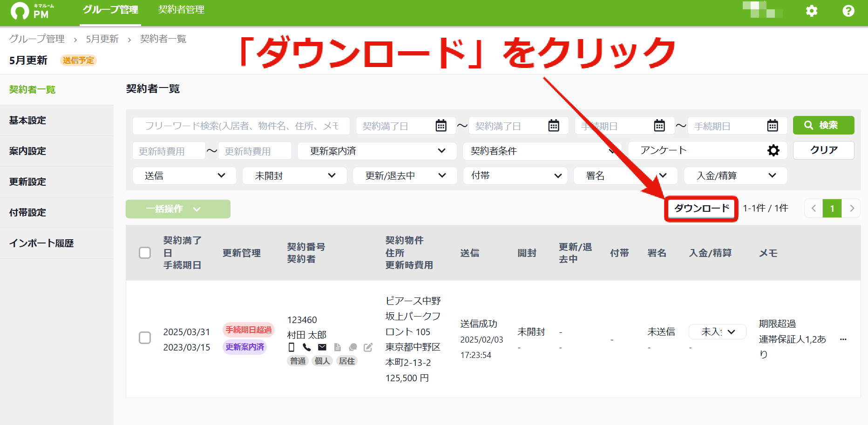868x425 pixels.
Task: Open 付帯 filter dropdown
Action: pyautogui.click(x=515, y=175)
